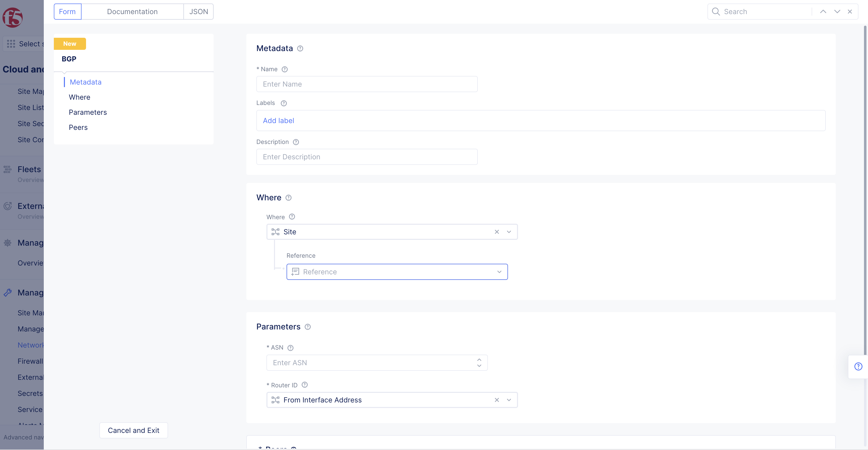Click the Reference field note icon

295,272
